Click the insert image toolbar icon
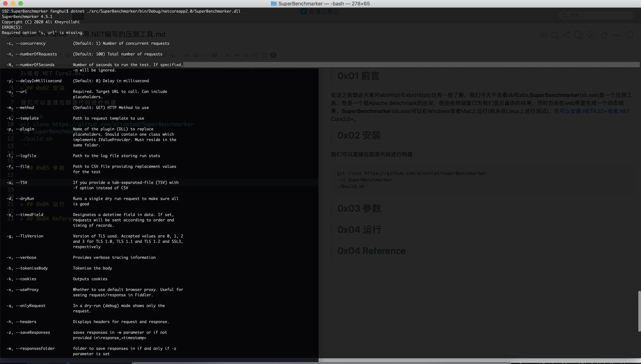 click(x=196, y=55)
